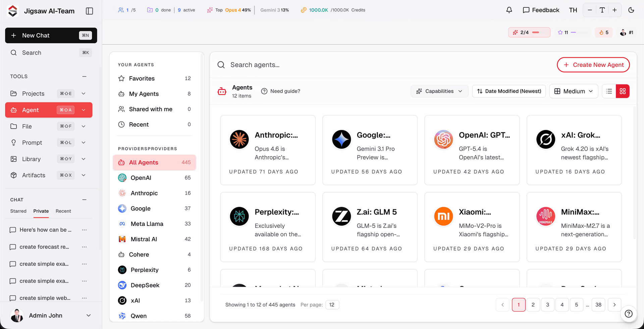Switch to grid view layout
The height and width of the screenshot is (329, 644).
[x=623, y=91]
